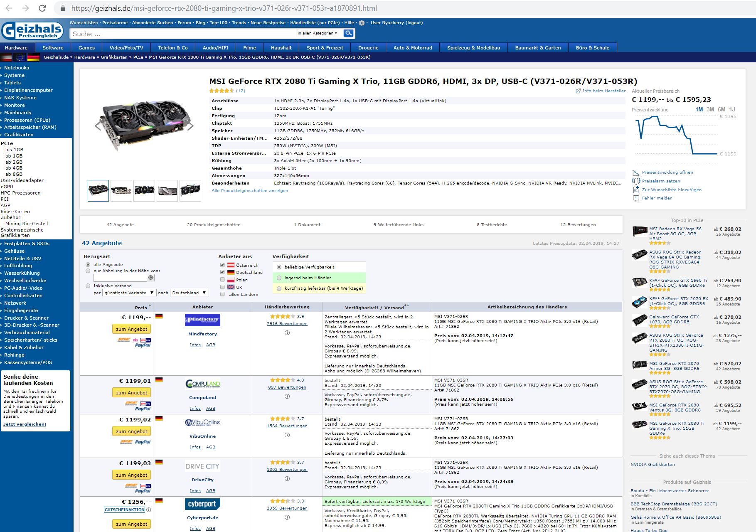Screen dimensions: 756x532
Task: Open Grafikkarten in the left sidebar
Action: 19,135
